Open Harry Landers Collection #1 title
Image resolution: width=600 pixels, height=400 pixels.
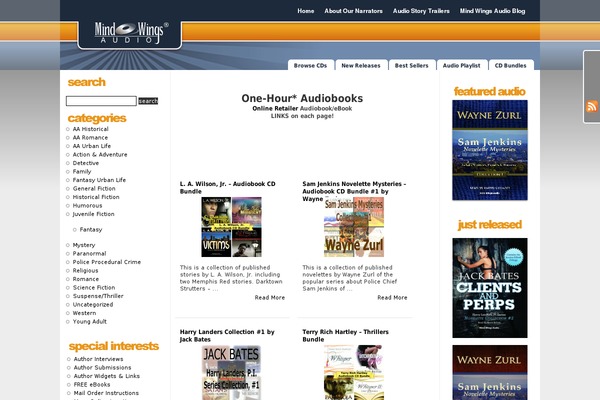(x=227, y=336)
